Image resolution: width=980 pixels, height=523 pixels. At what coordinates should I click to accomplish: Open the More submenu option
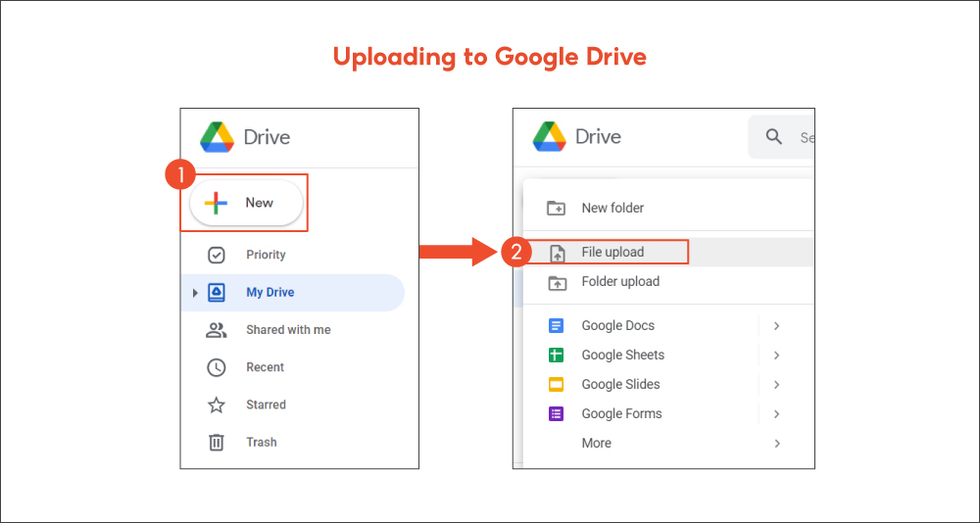coord(596,443)
